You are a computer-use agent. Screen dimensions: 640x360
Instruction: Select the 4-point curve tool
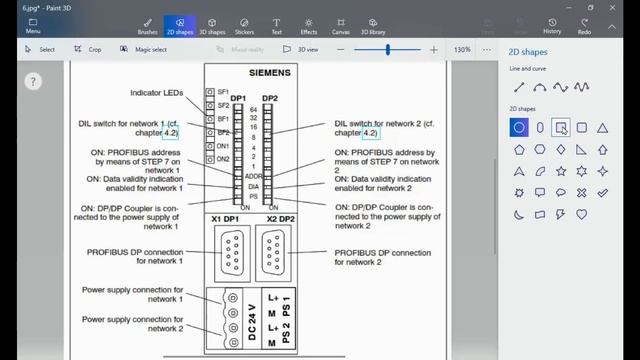(x=582, y=87)
